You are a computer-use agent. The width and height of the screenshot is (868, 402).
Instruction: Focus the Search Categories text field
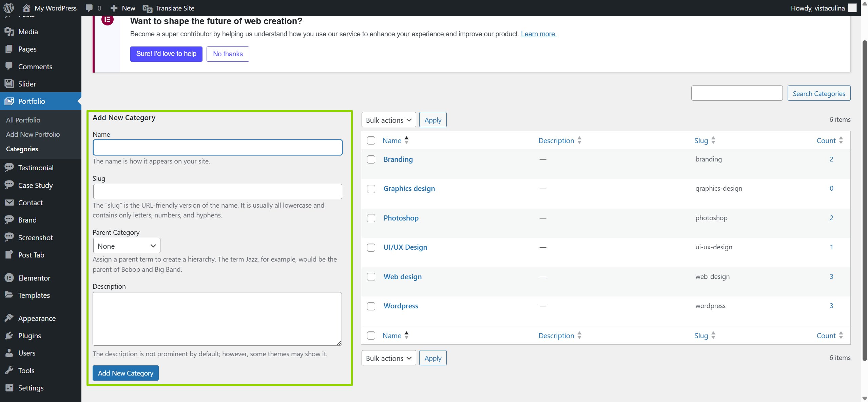737,93
